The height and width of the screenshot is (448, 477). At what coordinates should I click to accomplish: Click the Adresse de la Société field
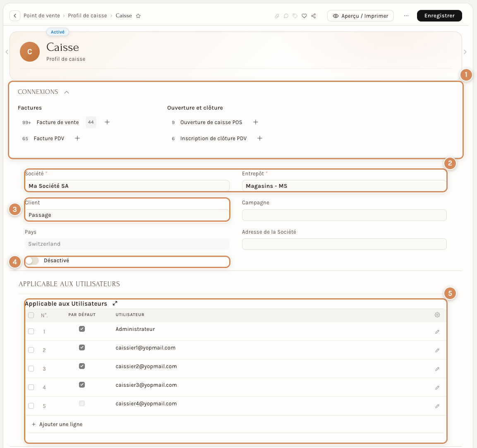pos(344,244)
